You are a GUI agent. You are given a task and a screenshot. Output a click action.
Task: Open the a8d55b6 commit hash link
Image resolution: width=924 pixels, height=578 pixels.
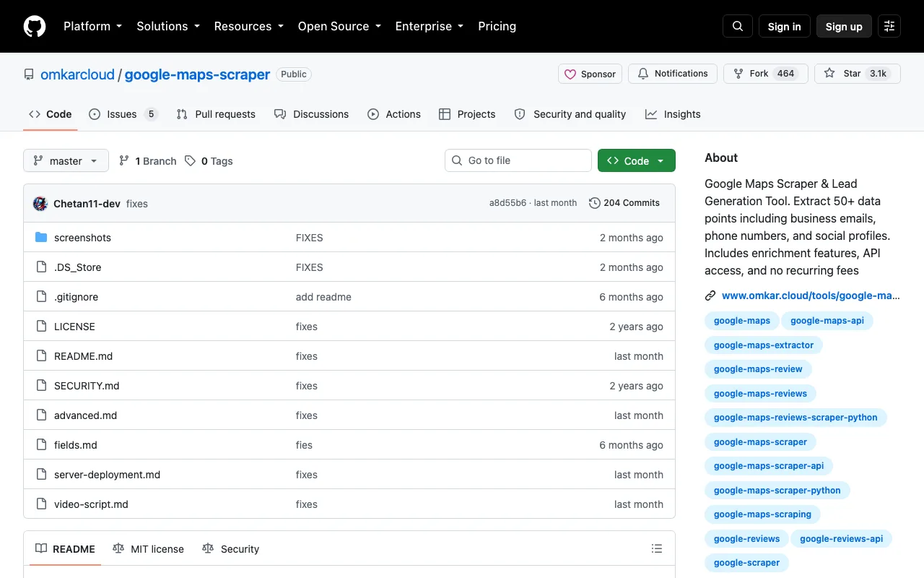click(x=507, y=203)
